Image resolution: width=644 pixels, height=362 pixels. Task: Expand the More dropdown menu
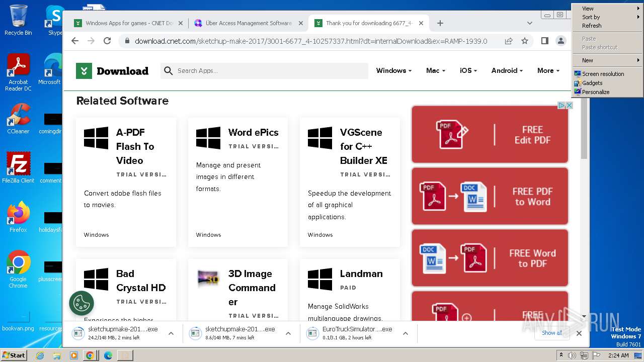548,71
